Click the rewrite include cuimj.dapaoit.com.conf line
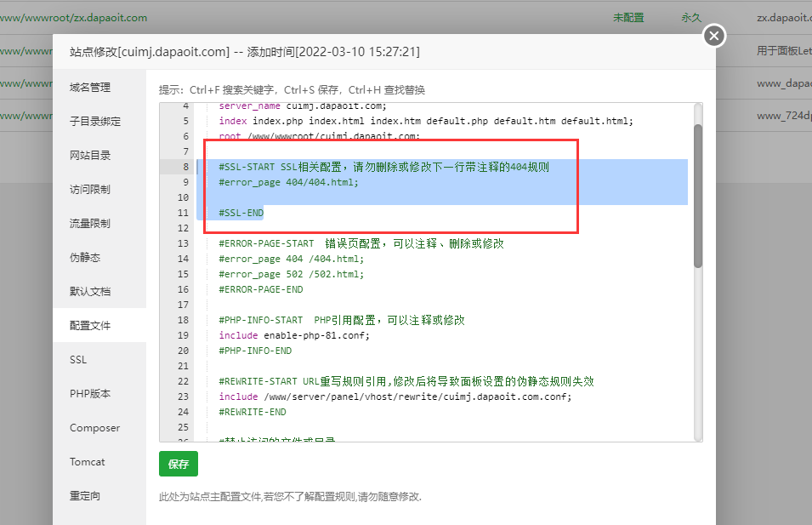 coord(395,397)
